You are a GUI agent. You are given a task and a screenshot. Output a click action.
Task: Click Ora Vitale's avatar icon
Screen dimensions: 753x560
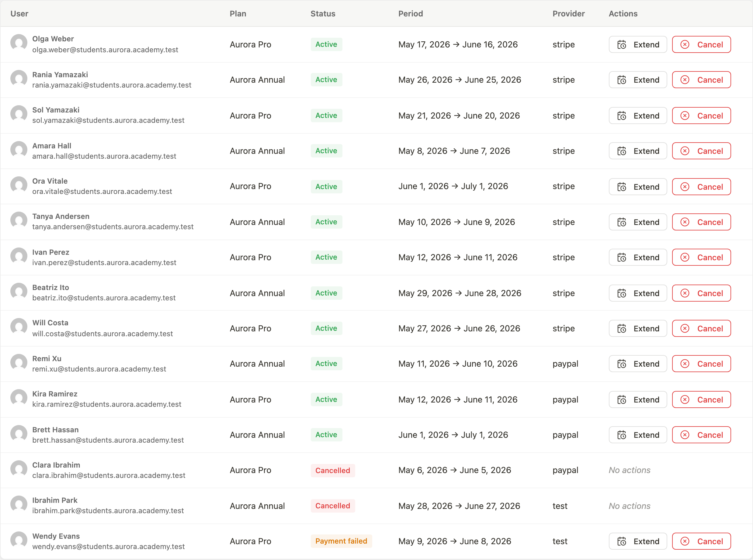(x=19, y=185)
